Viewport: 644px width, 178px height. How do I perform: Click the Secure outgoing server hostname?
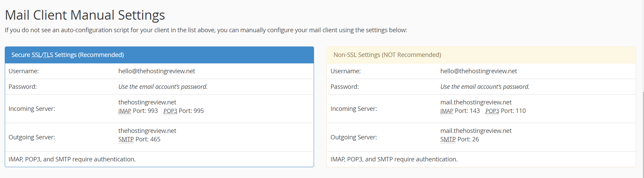pyautogui.click(x=147, y=131)
